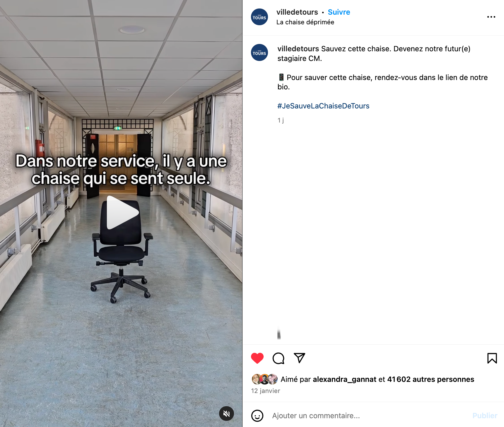
Task: Click in the Ajouter un commentaire field
Action: click(x=369, y=416)
